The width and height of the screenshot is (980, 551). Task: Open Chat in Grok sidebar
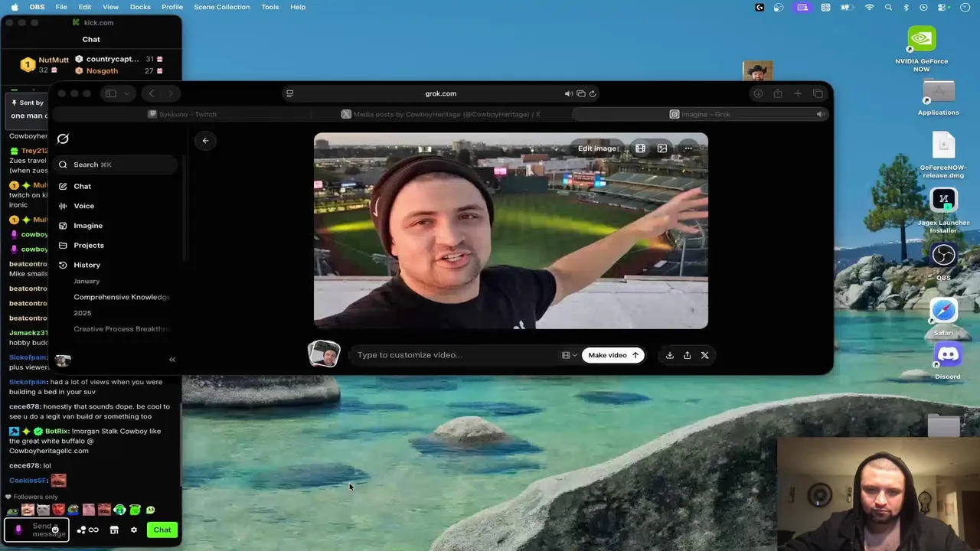click(82, 186)
